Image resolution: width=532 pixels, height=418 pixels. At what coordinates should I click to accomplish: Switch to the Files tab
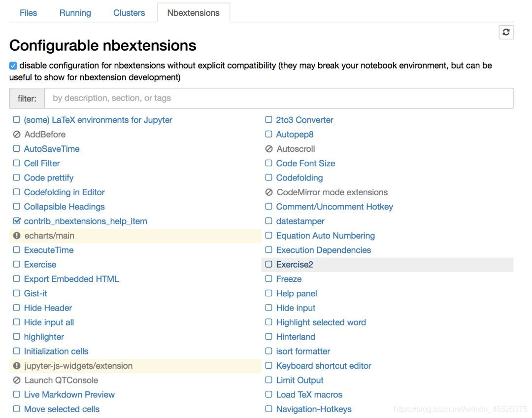click(x=28, y=13)
